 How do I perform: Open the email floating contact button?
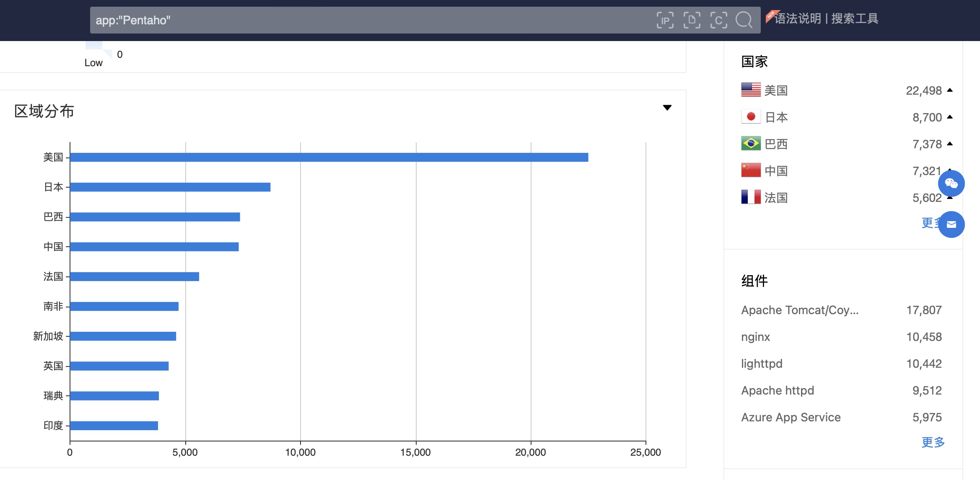pyautogui.click(x=951, y=225)
